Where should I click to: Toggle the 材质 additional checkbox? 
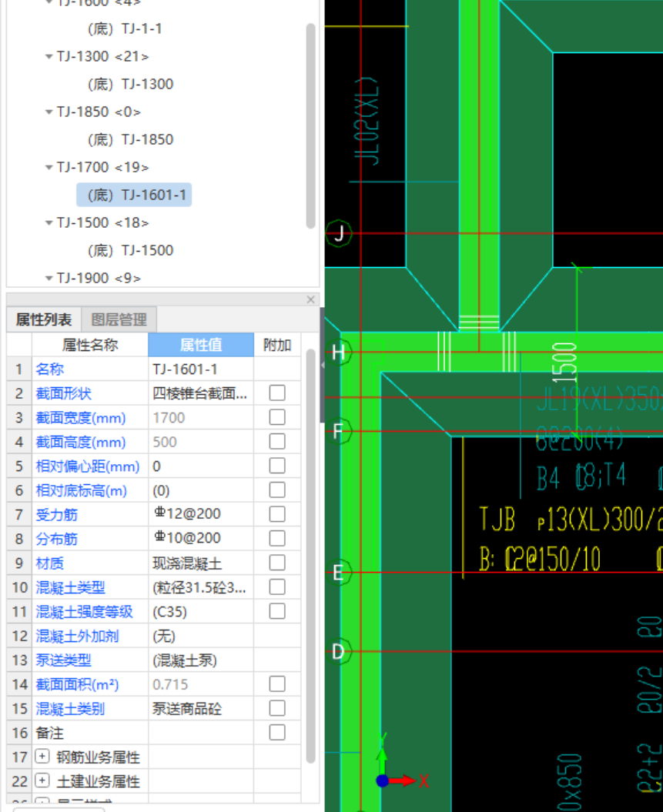tap(277, 563)
